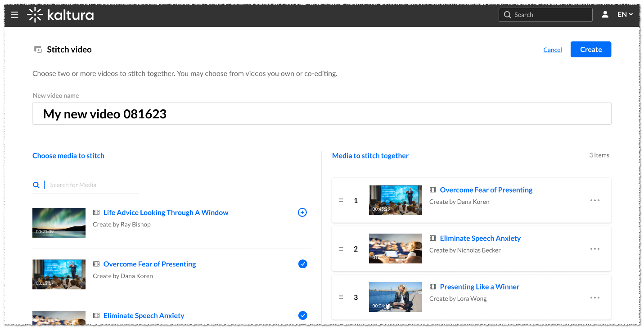Grab the drag handle of stitch item 2

(341, 249)
